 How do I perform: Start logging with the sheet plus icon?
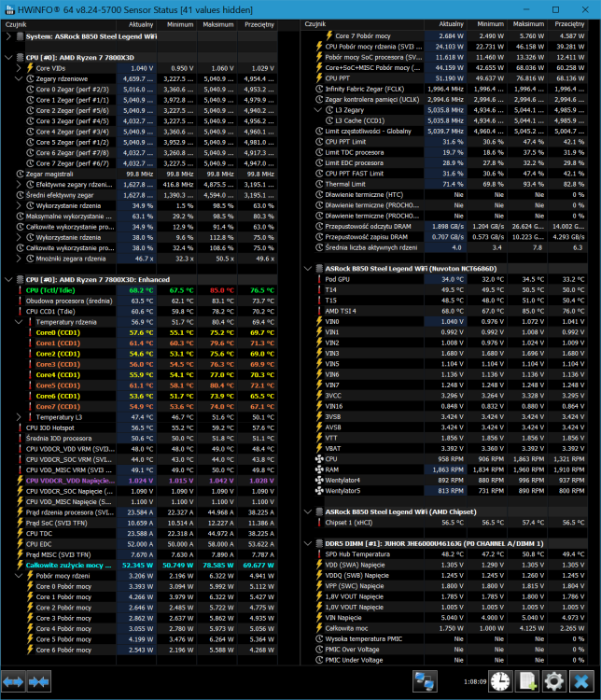(527, 681)
